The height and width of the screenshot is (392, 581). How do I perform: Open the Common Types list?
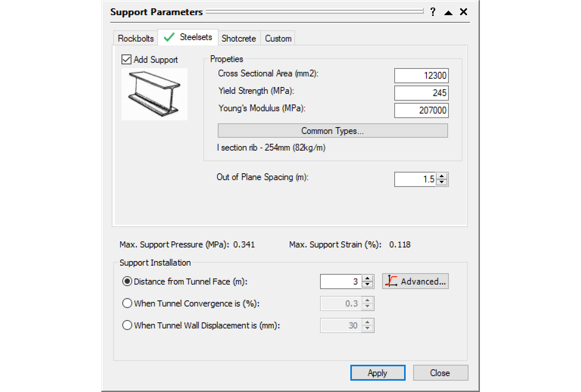pyautogui.click(x=333, y=131)
